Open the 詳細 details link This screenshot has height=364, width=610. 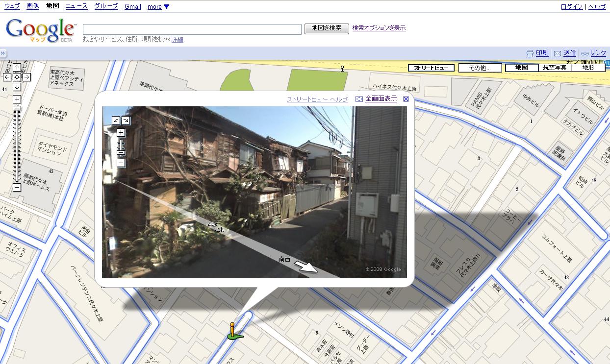pos(178,39)
